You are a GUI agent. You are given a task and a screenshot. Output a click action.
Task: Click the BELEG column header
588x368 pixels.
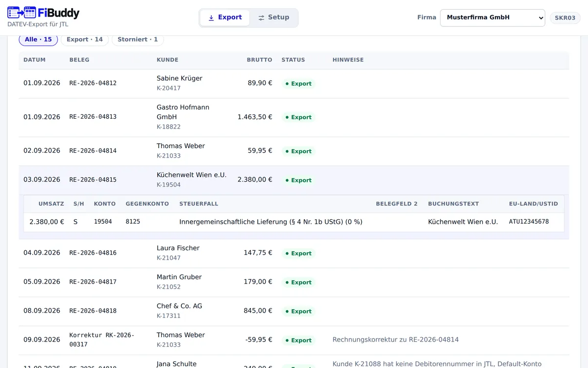(79, 60)
